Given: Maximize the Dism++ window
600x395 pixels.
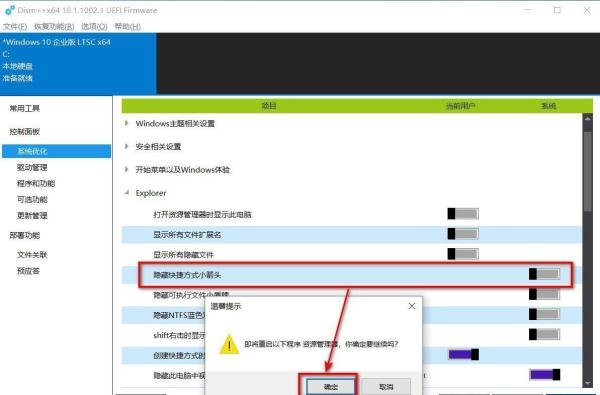Looking at the screenshot, I should (558, 10).
